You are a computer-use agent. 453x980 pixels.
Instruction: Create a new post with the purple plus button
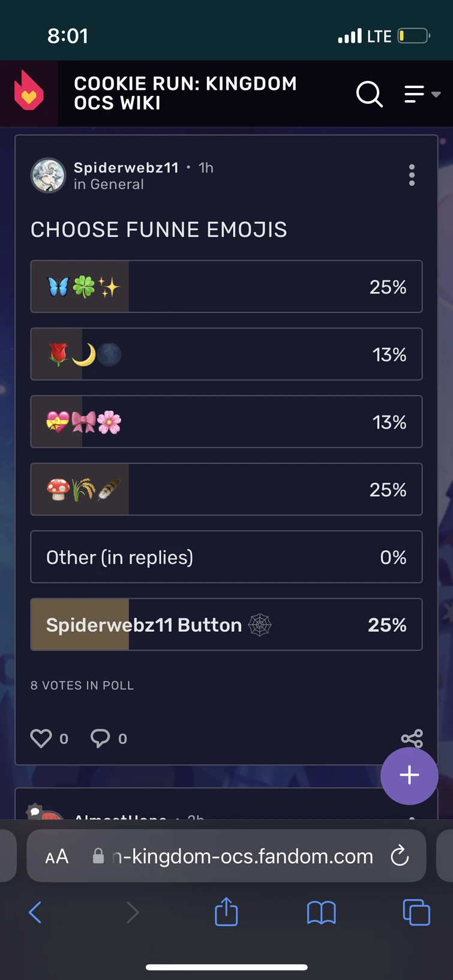[x=409, y=776]
